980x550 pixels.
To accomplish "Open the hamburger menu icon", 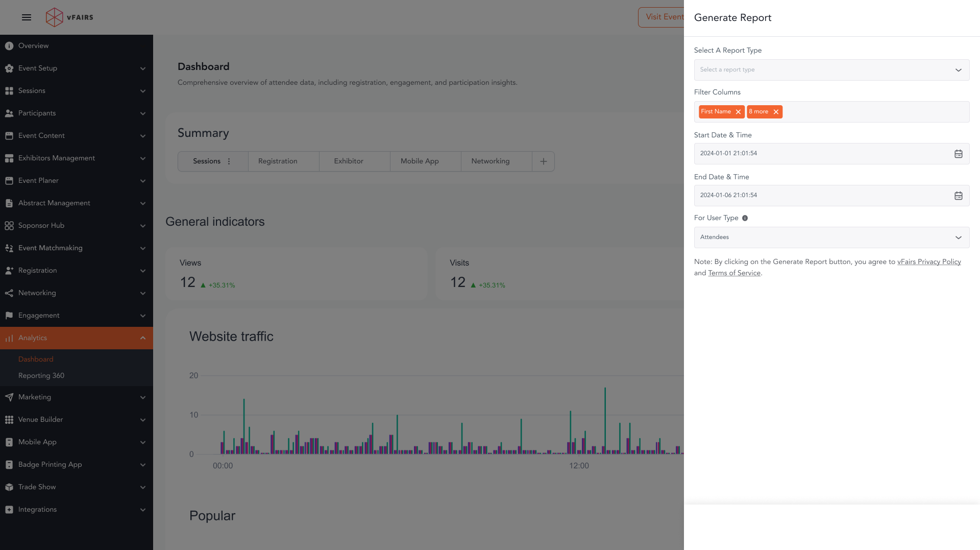I will (27, 17).
